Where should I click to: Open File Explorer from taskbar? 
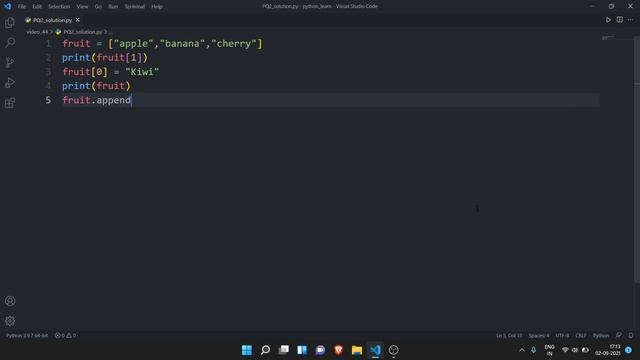pyautogui.click(x=357, y=350)
